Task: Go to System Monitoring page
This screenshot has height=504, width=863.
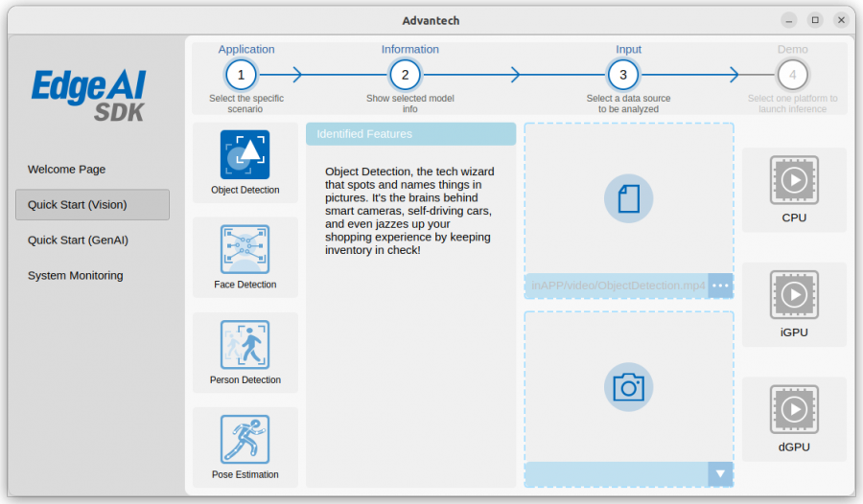Action: click(x=76, y=275)
